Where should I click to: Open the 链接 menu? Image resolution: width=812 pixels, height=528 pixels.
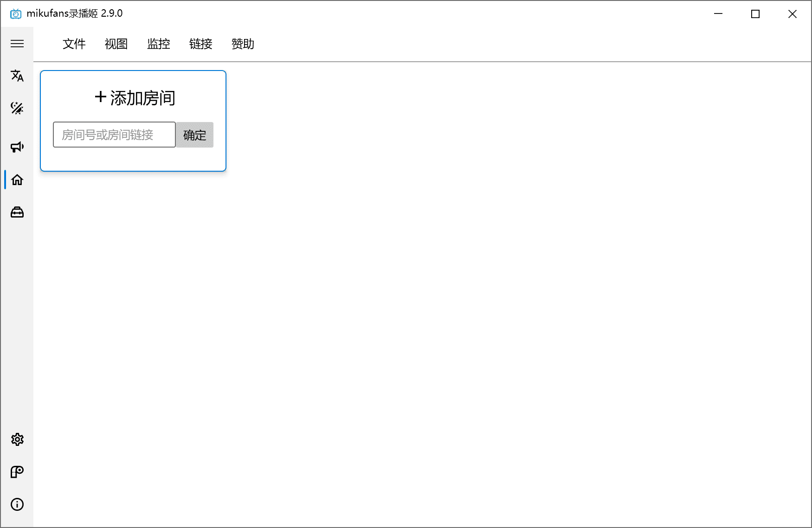(200, 44)
